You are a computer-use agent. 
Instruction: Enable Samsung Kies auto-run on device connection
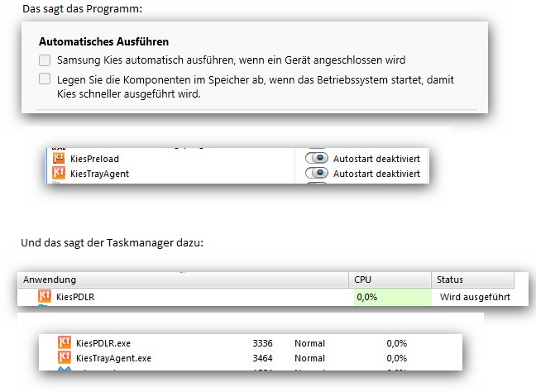point(45,60)
